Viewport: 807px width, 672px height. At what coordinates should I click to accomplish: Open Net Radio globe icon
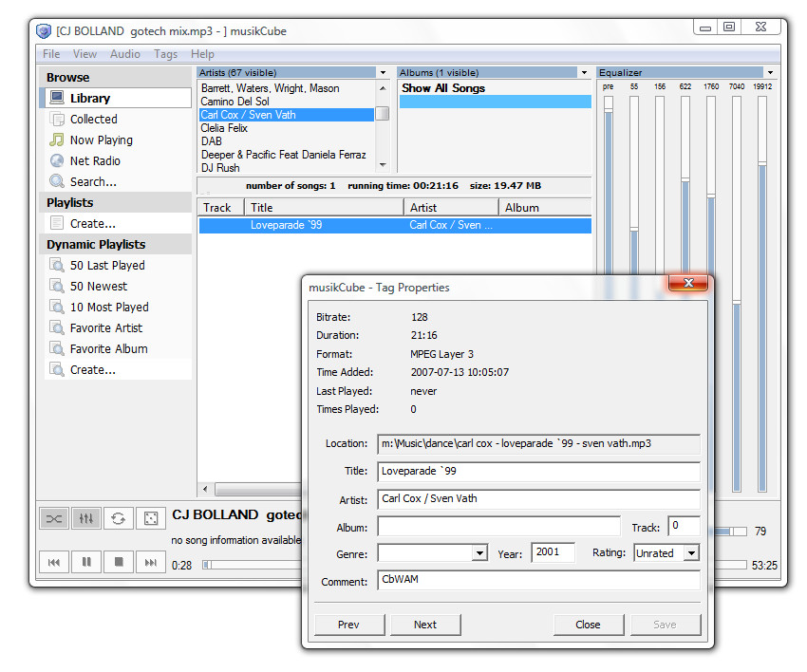coord(57,161)
